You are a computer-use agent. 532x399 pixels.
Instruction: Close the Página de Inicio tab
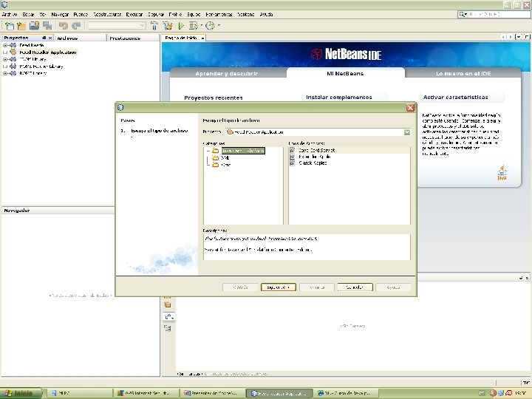tap(202, 38)
